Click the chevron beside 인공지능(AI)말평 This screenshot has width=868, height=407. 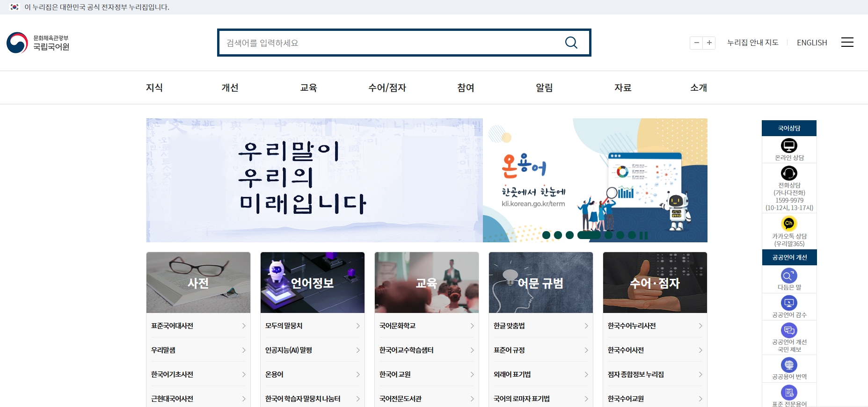(x=358, y=350)
